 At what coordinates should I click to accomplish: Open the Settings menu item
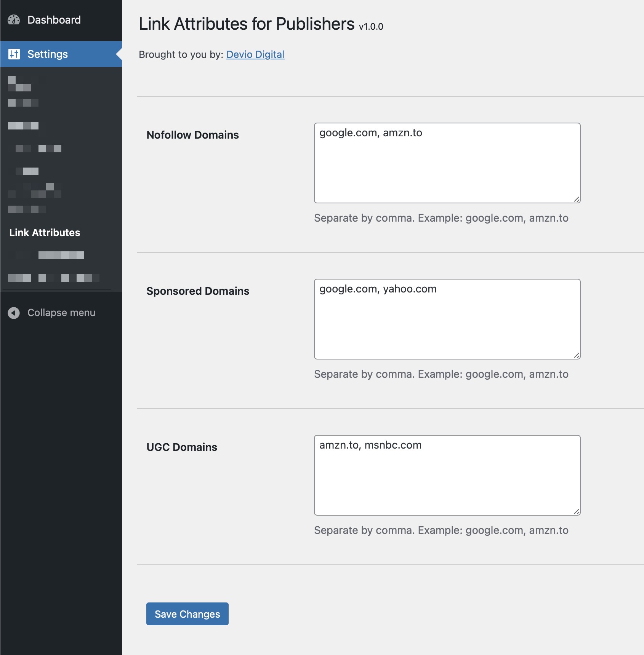[61, 54]
